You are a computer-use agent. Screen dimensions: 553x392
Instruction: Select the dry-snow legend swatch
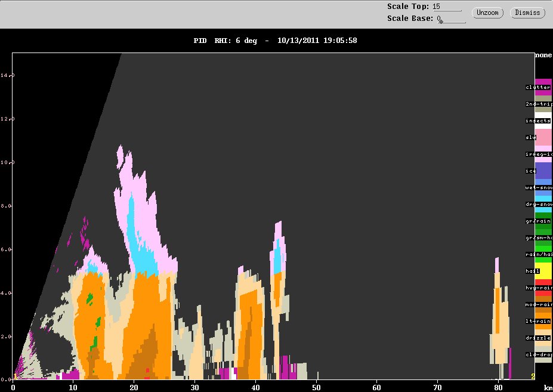point(543,204)
